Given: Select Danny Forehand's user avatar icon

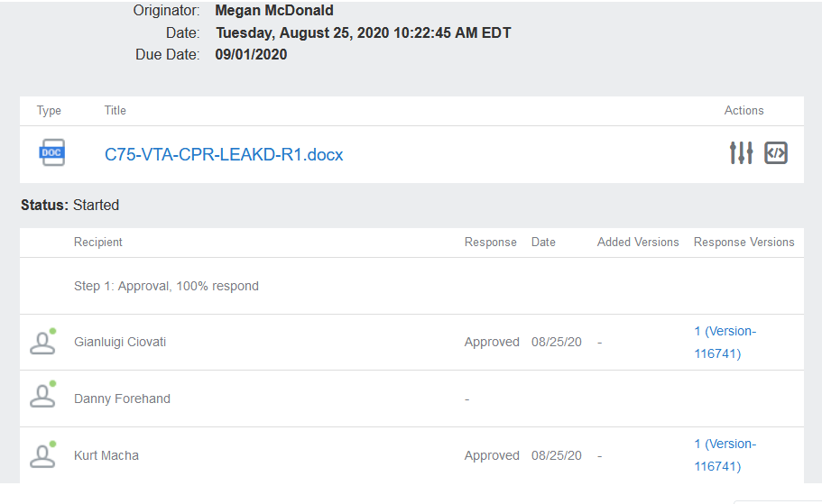Looking at the screenshot, I should pos(43,395).
